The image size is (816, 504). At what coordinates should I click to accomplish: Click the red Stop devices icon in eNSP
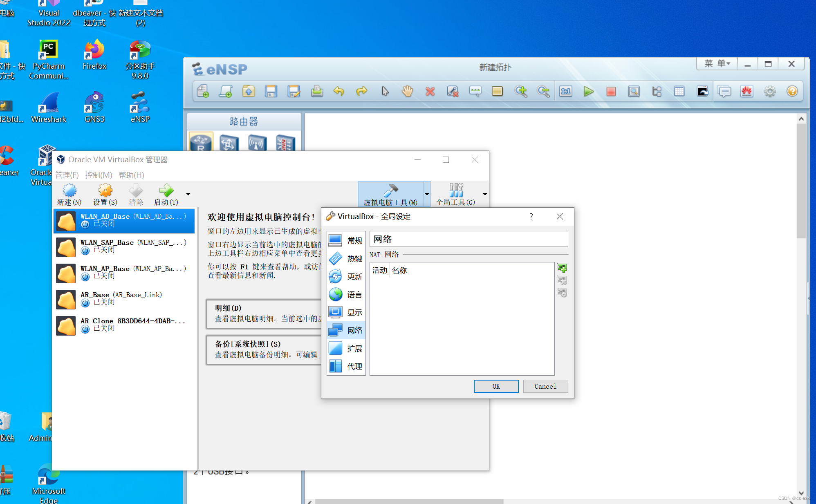click(611, 91)
